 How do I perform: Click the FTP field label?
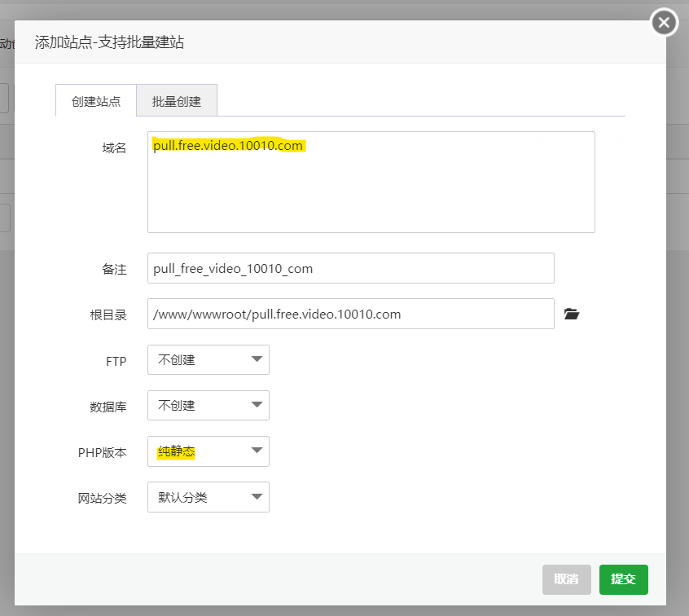point(116,361)
